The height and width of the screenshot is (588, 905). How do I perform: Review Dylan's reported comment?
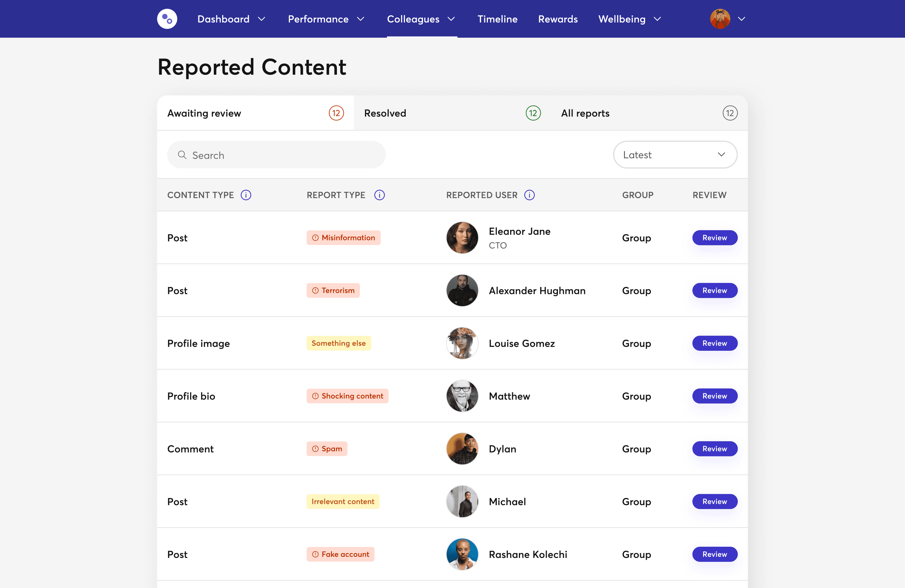tap(715, 449)
